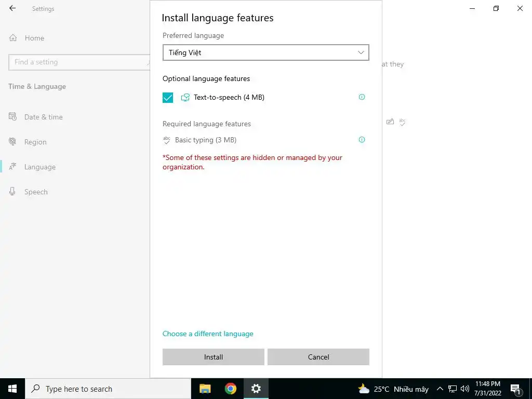
Task: Click the red managed by your organization notice
Action: [x=252, y=162]
